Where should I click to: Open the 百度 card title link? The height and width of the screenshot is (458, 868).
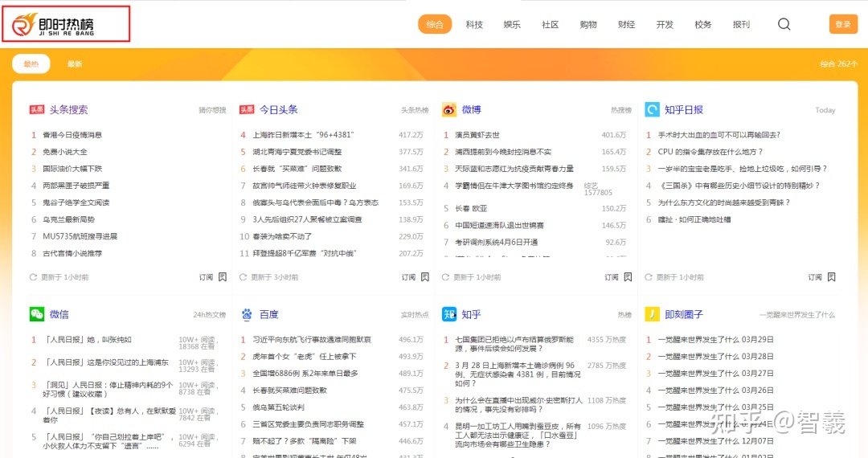(269, 314)
